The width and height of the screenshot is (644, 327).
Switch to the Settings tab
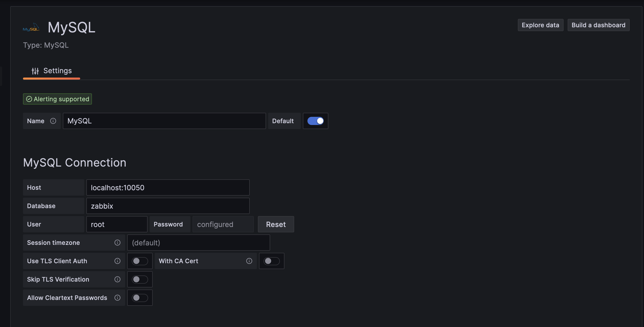click(x=57, y=71)
